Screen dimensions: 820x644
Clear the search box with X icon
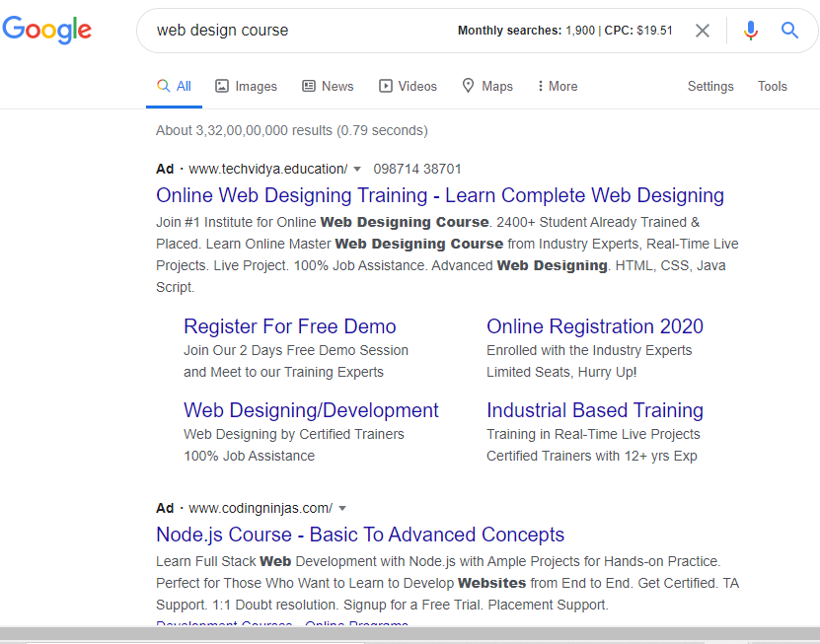coord(703,31)
